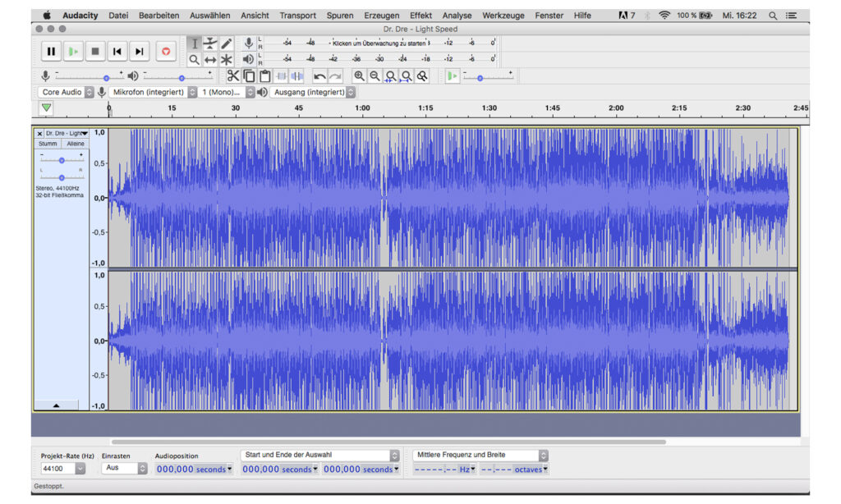This screenshot has height=504, width=841.
Task: Trim audio outside the selection
Action: click(281, 76)
